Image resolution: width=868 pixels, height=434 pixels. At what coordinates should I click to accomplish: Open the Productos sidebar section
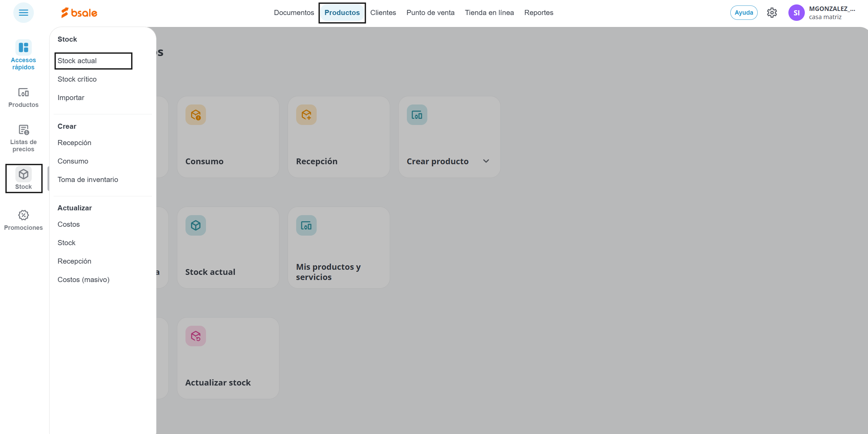point(23,97)
